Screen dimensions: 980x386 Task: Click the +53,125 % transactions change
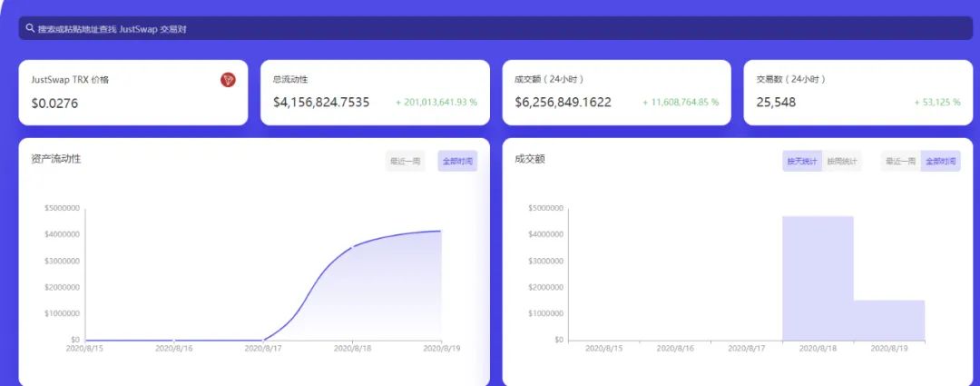pos(936,103)
